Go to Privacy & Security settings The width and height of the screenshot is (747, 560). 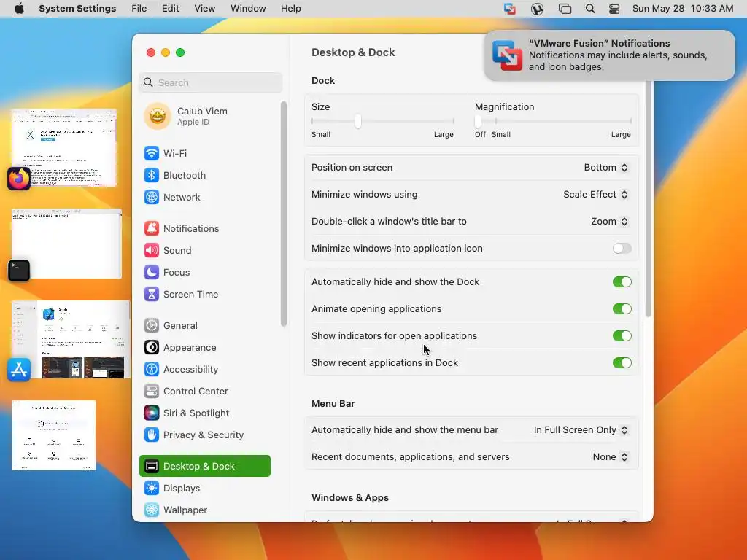pos(205,435)
